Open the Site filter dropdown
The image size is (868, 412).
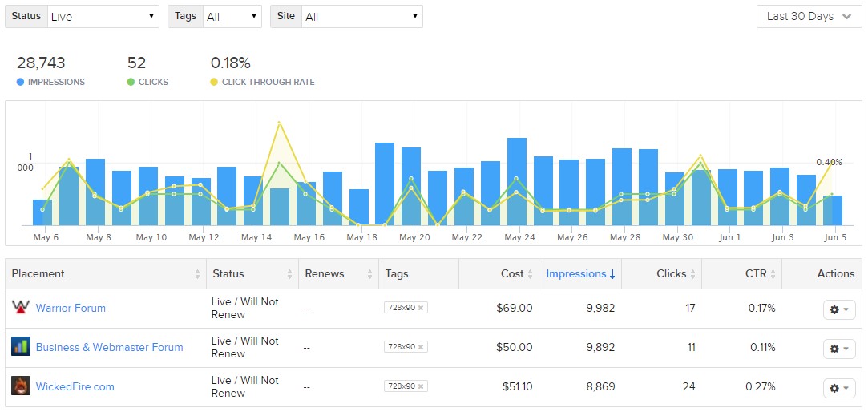[x=361, y=17]
